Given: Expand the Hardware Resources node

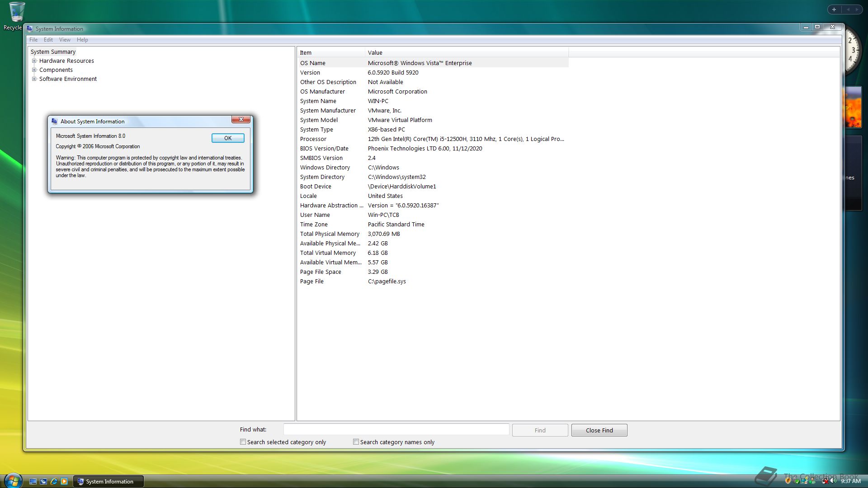Looking at the screenshot, I should [x=34, y=61].
